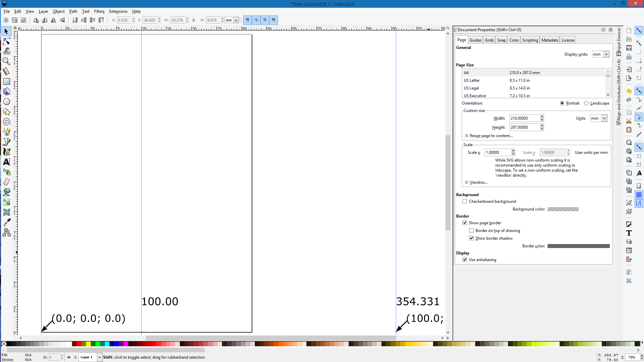Select the Node edit tool

tap(6, 41)
